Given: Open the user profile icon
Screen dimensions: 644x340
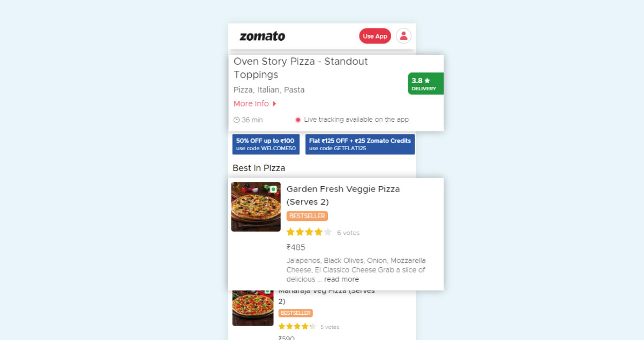Looking at the screenshot, I should coord(403,36).
